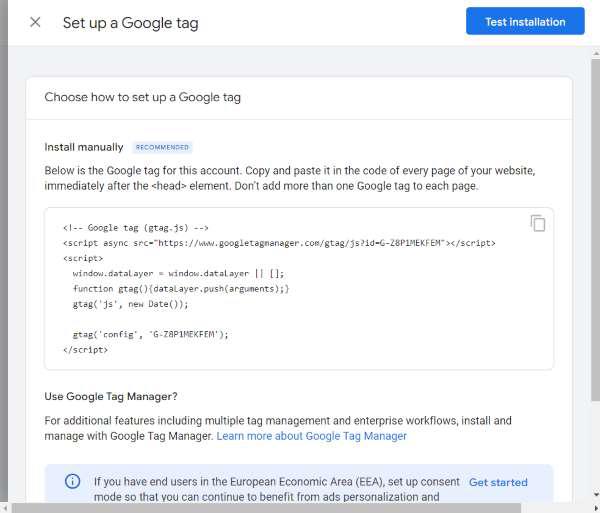The image size is (600, 513).
Task: Click the Google tag comment code line
Action: coord(135,227)
